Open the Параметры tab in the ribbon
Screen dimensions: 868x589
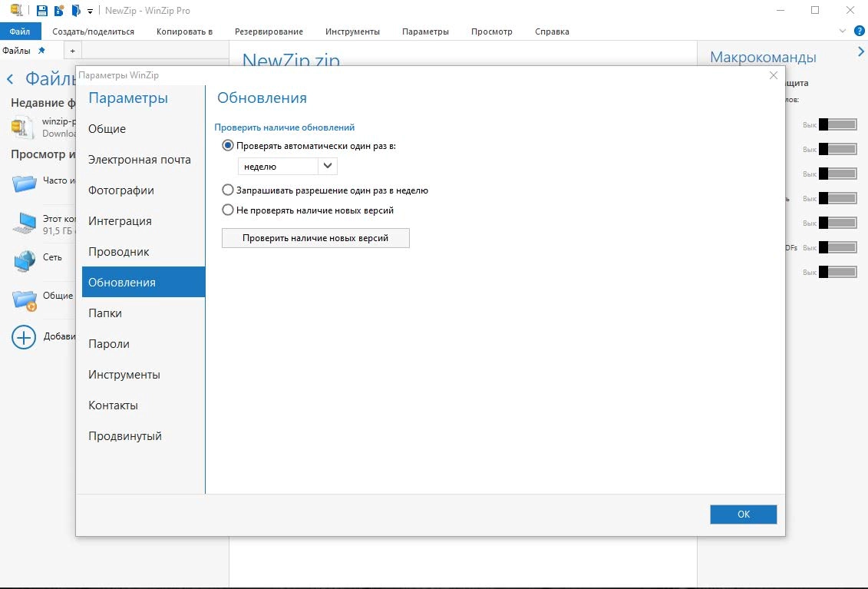[x=425, y=31]
